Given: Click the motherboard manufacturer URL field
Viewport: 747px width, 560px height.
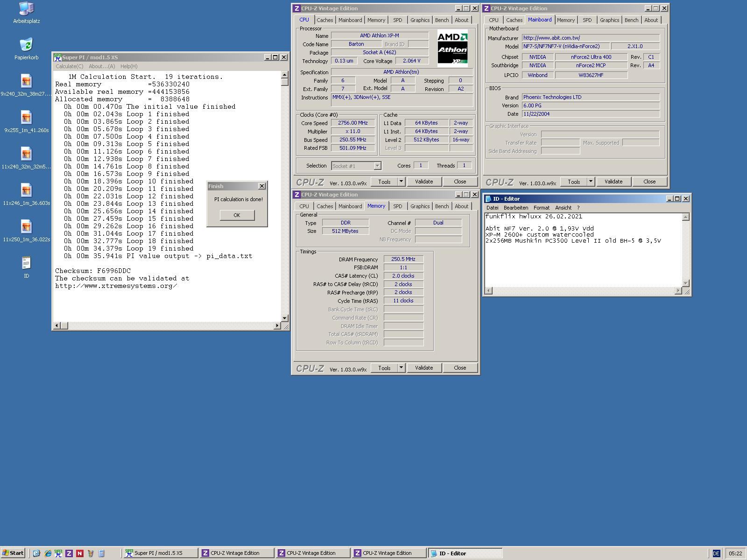Looking at the screenshot, I should pos(591,38).
